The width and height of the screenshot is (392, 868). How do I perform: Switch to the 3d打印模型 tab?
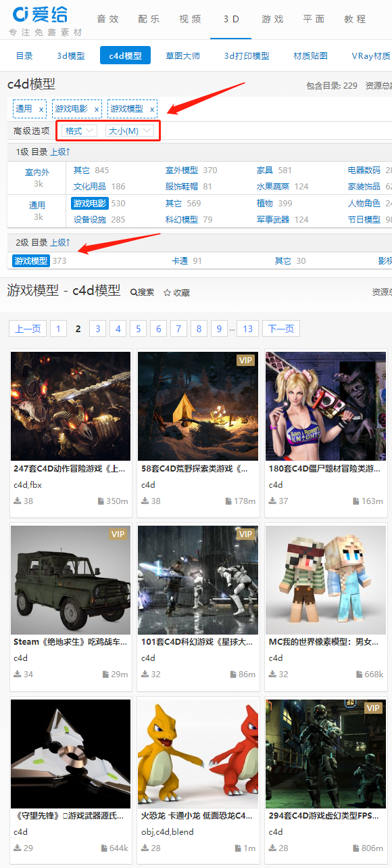(x=247, y=55)
